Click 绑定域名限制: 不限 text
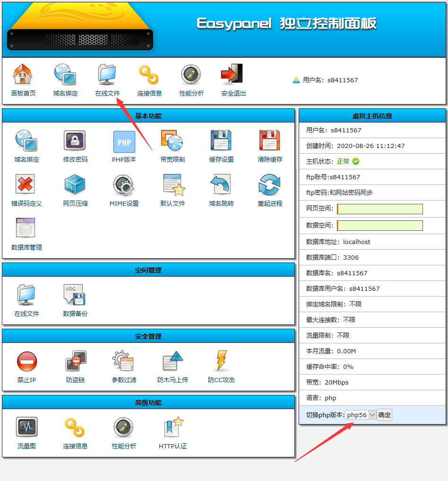The height and width of the screenshot is (481, 448). 334,304
